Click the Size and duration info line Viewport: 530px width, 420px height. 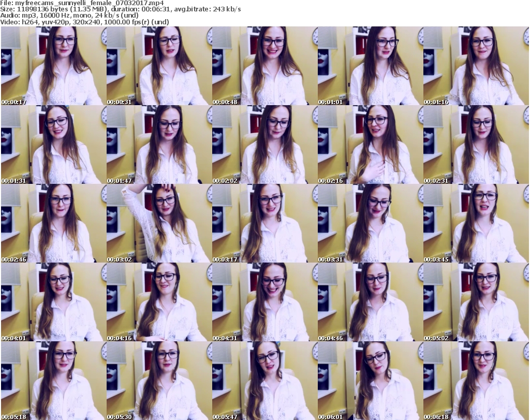pyautogui.click(x=121, y=9)
